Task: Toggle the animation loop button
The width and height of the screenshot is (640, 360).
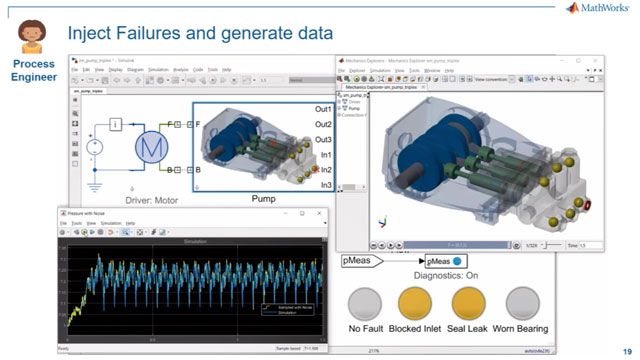Action: (x=517, y=245)
